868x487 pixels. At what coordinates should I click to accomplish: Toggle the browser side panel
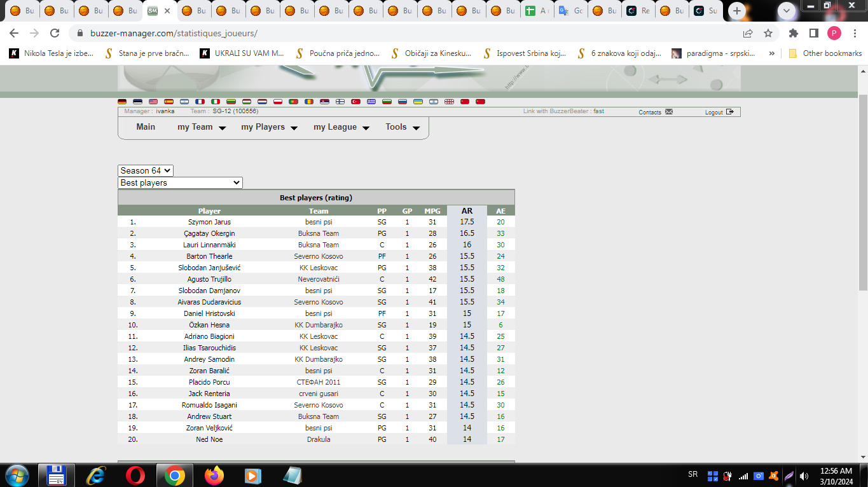pos(813,33)
